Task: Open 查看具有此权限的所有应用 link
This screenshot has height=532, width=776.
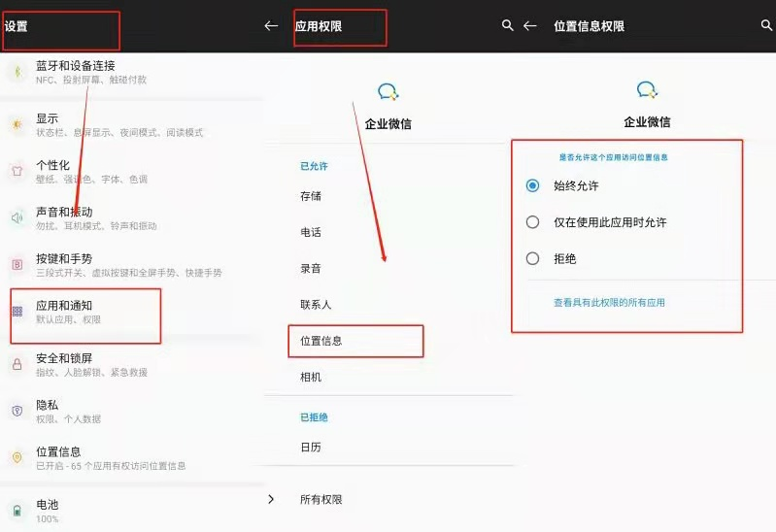Action: click(609, 302)
